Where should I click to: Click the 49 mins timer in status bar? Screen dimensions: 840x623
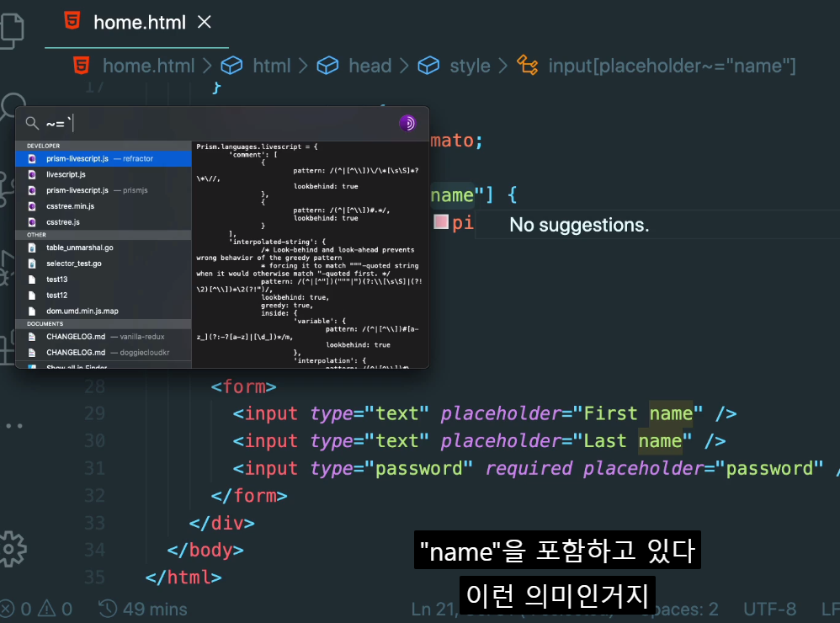click(143, 609)
